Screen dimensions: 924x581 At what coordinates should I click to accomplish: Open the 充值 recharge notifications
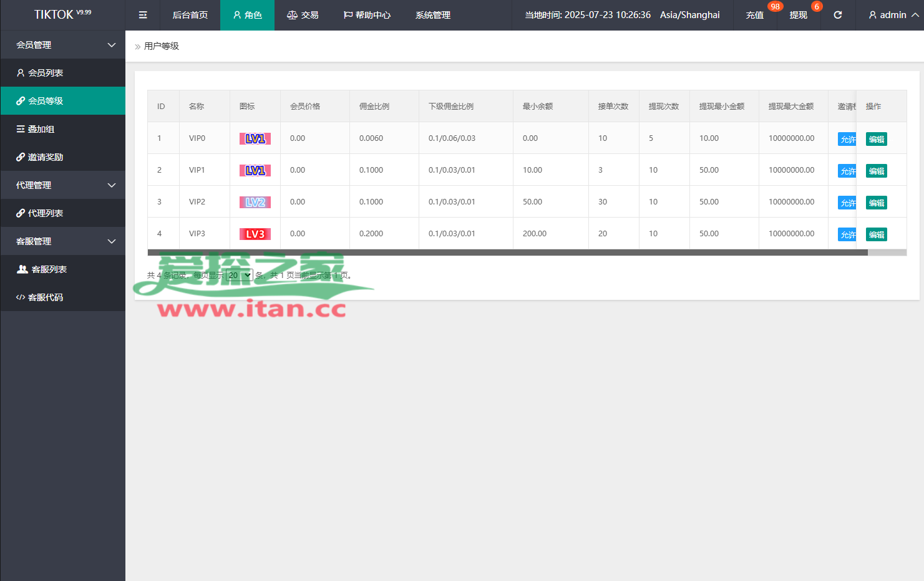pyautogui.click(x=755, y=15)
